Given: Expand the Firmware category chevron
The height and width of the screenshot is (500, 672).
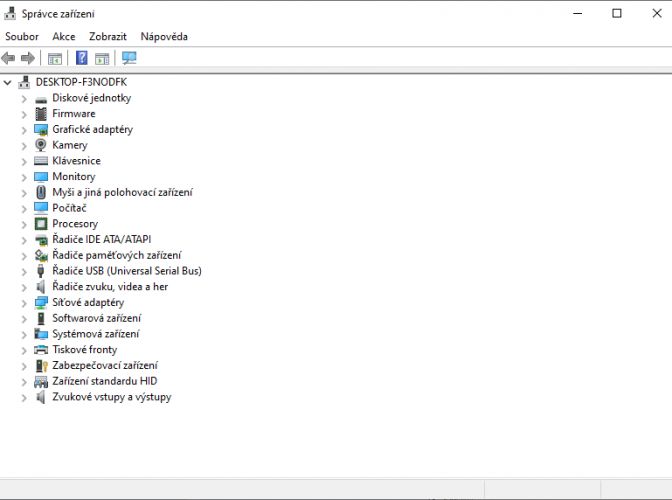Looking at the screenshot, I should 24,115.
